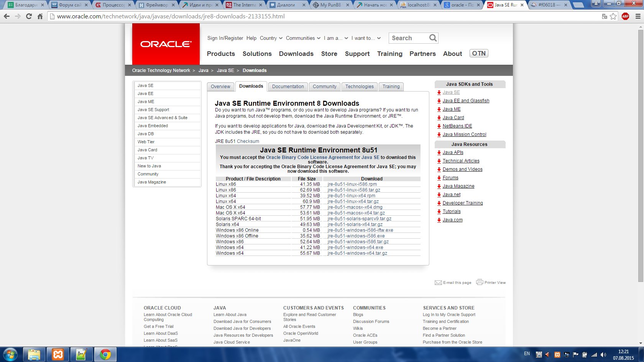Click EN language indicator in tray
This screenshot has width=644, height=362.
[527, 354]
